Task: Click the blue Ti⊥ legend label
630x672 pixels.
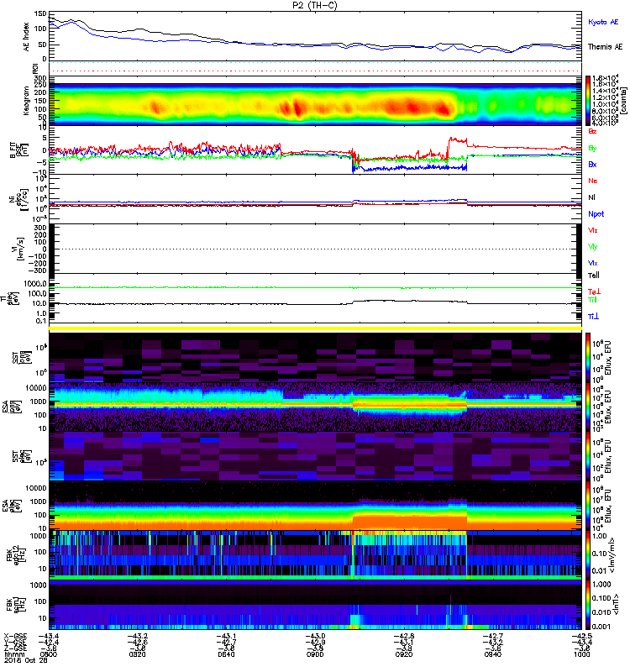Action: (x=593, y=317)
